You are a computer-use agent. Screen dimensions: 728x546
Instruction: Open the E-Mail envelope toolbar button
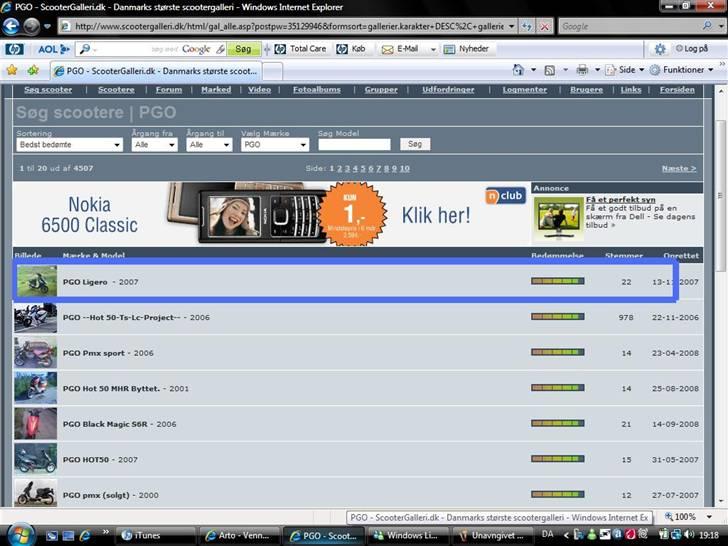click(398, 48)
